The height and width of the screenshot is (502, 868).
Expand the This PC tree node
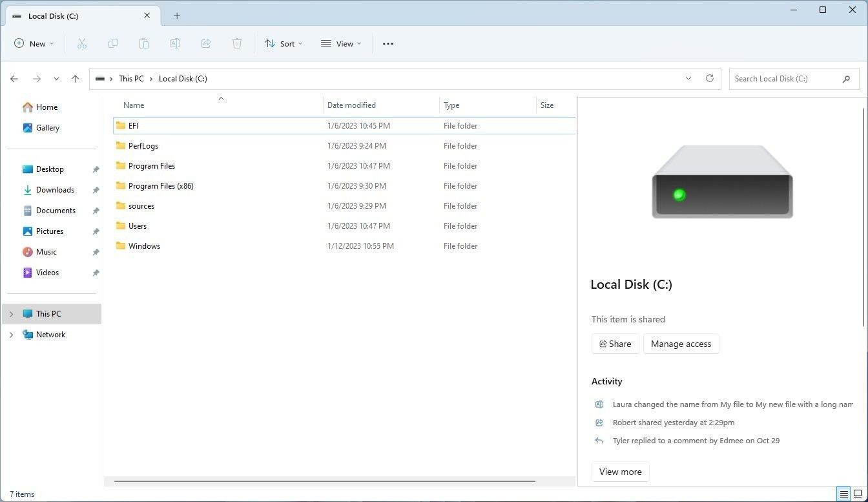(11, 314)
